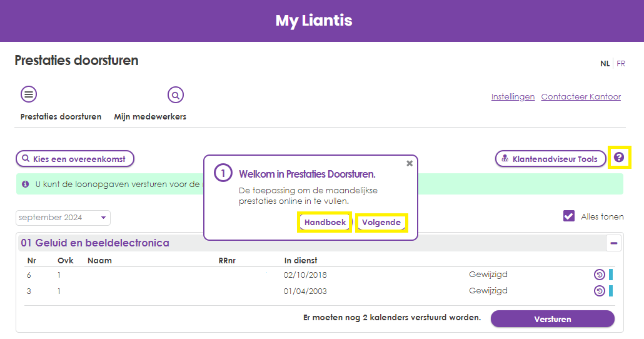Open the Instellingen link
The height and width of the screenshot is (339, 644).
(x=513, y=97)
